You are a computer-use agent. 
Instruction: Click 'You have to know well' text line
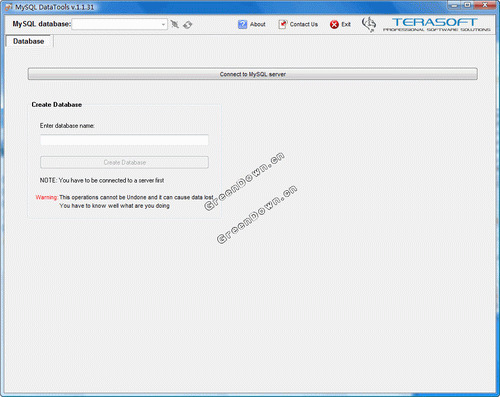pyautogui.click(x=114, y=206)
